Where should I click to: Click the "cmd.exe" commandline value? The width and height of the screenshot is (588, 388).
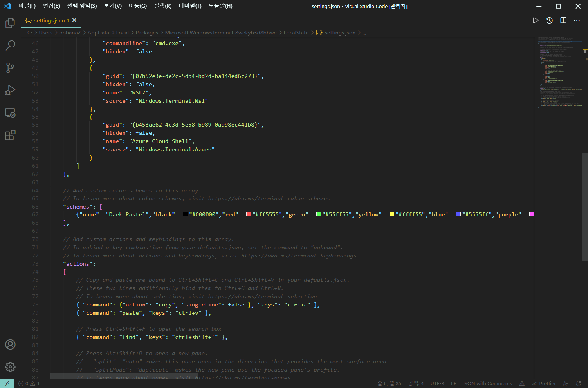[167, 44]
